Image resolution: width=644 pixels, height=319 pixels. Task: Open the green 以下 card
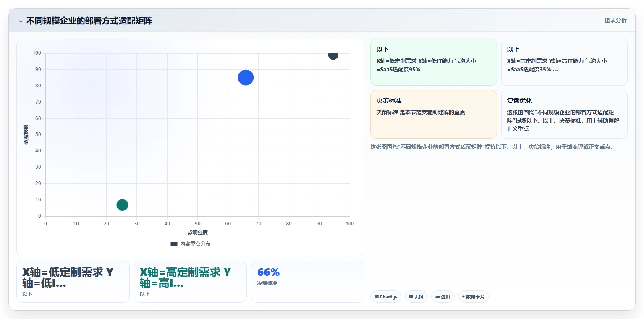point(433,62)
